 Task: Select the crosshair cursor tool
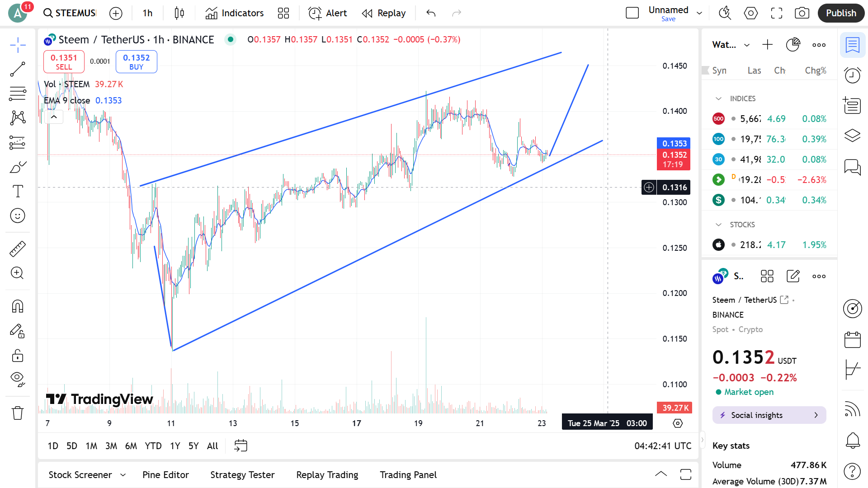pos(18,45)
